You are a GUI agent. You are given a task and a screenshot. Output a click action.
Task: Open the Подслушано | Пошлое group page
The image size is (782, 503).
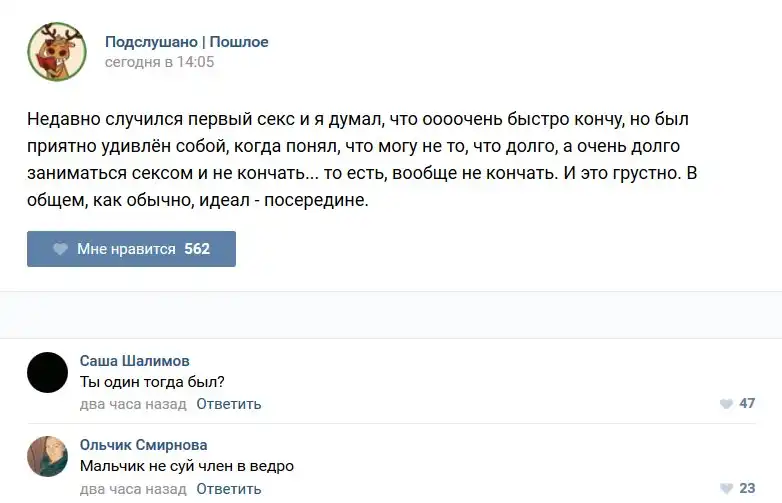pyautogui.click(x=186, y=42)
